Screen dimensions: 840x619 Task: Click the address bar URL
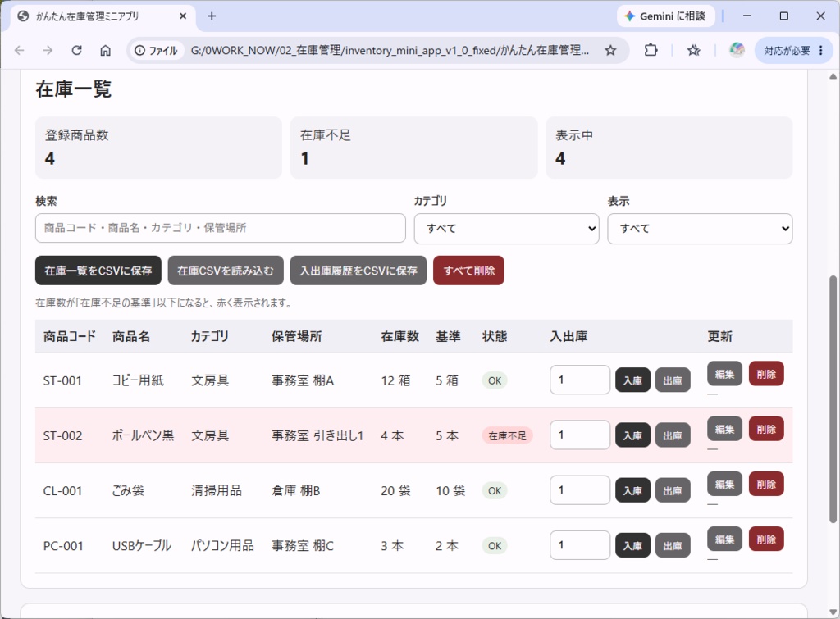pos(390,50)
